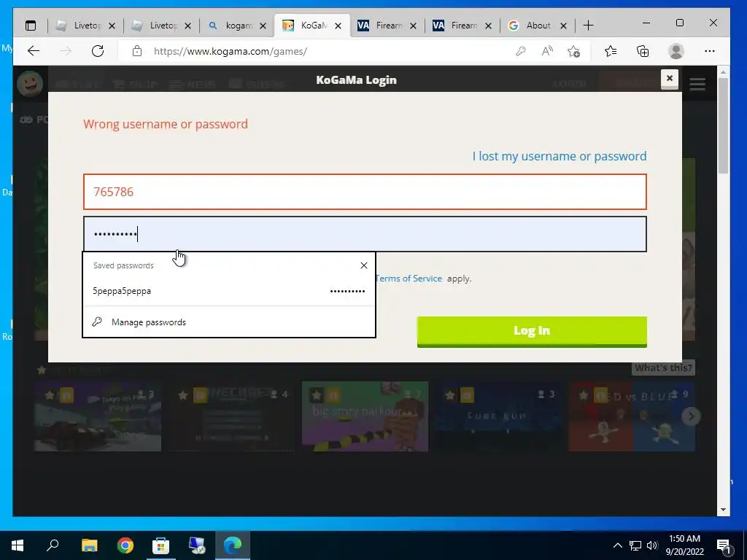This screenshot has width=747, height=560.
Task: Dismiss the Saved passwords popup
Action: (x=364, y=265)
